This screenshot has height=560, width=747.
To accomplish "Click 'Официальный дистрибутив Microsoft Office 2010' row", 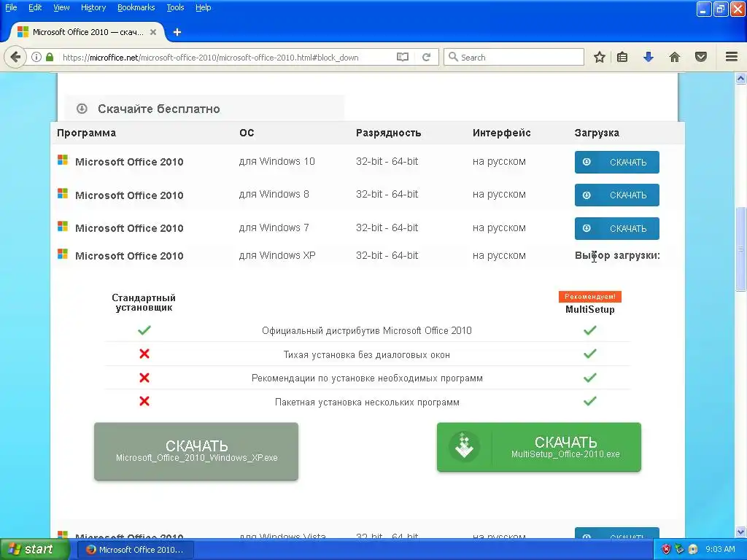I will 367,331.
